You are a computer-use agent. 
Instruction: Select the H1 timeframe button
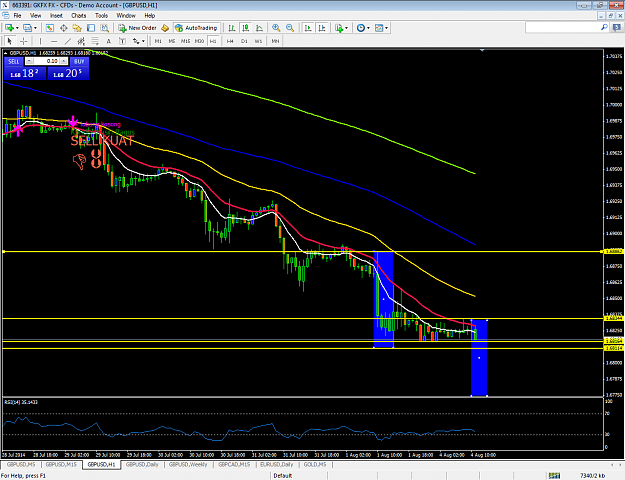(213, 41)
